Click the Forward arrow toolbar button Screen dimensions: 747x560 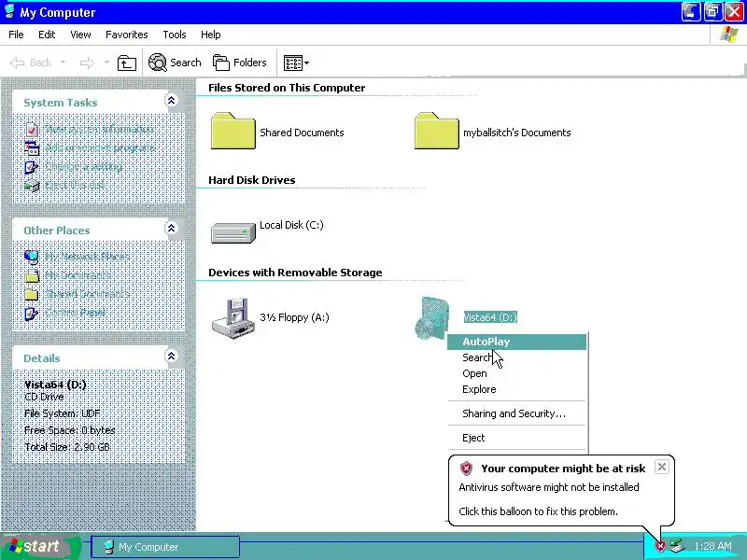pyautogui.click(x=87, y=63)
